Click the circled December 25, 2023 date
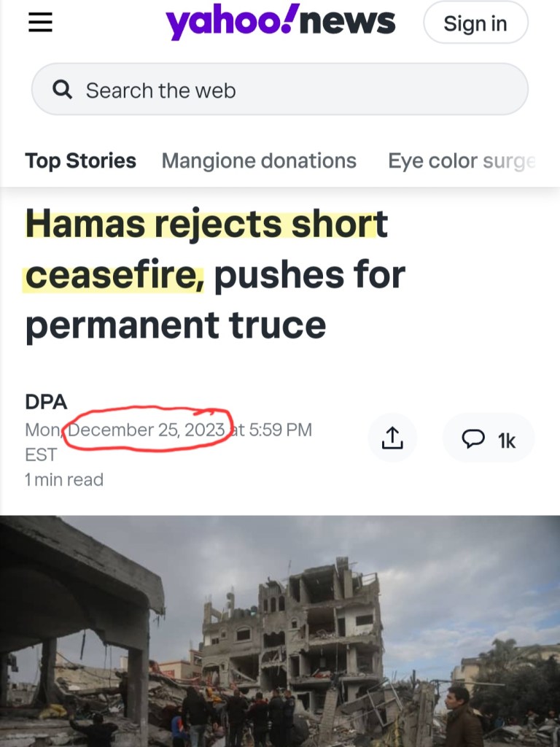The width and height of the screenshot is (560, 747). click(x=147, y=430)
